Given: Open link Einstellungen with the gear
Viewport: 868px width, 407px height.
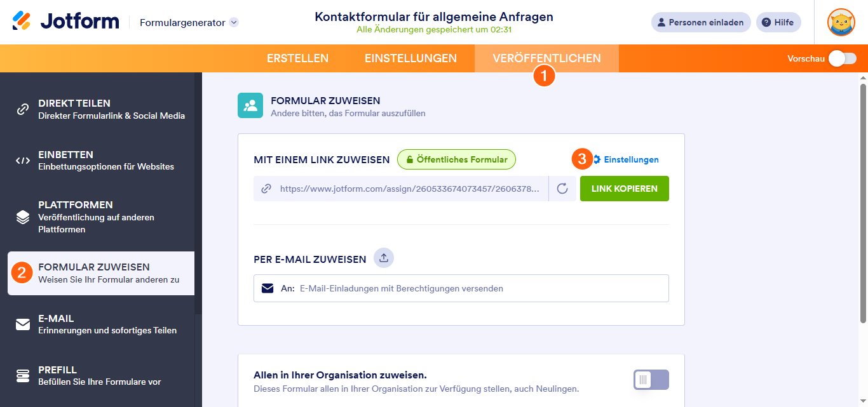Looking at the screenshot, I should click(x=631, y=159).
